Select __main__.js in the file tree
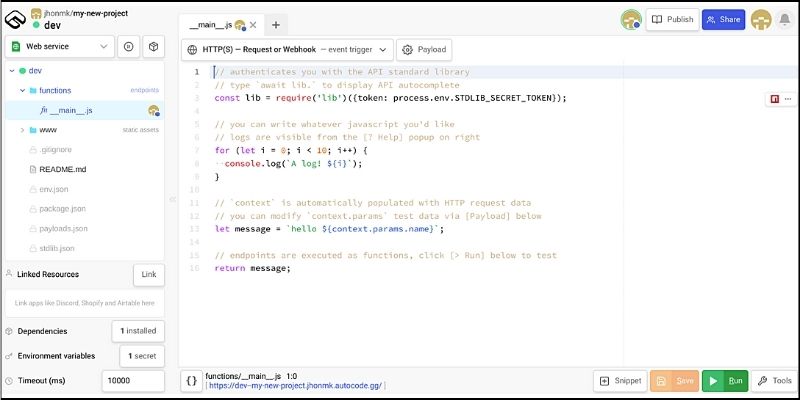 (85, 110)
